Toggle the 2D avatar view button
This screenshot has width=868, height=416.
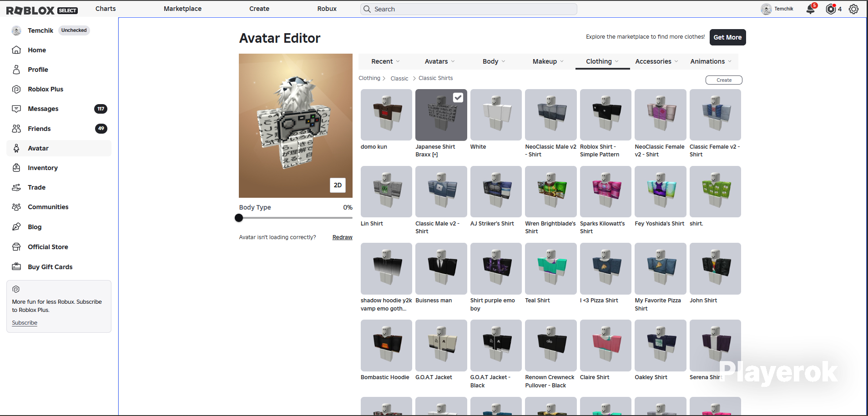point(338,185)
